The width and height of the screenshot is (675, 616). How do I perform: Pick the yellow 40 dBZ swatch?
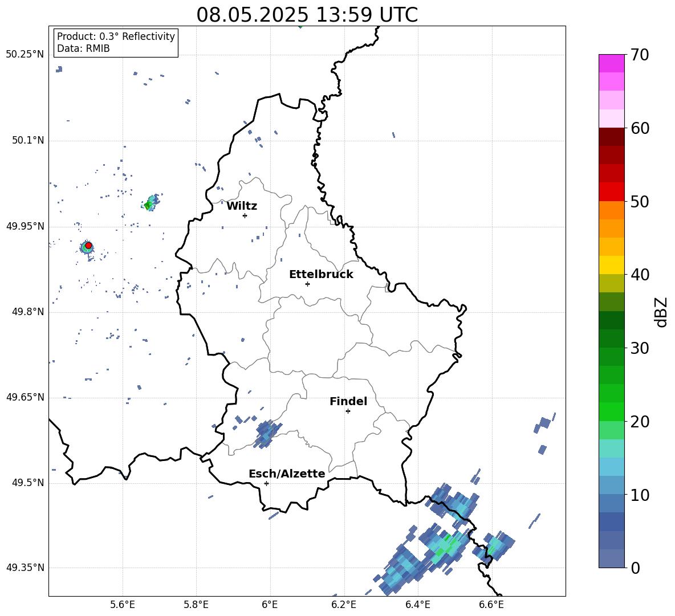pyautogui.click(x=611, y=265)
